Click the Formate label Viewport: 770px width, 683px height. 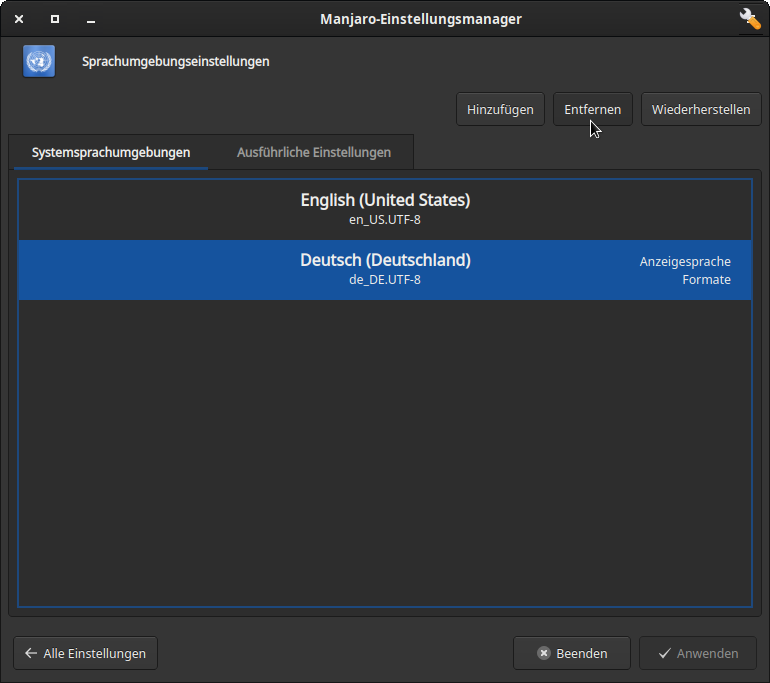[707, 280]
